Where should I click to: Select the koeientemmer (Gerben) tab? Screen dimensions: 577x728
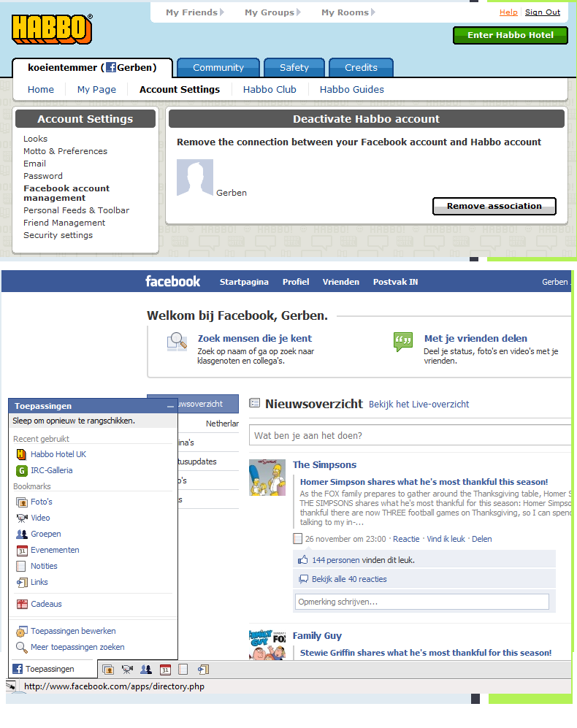tap(93, 68)
